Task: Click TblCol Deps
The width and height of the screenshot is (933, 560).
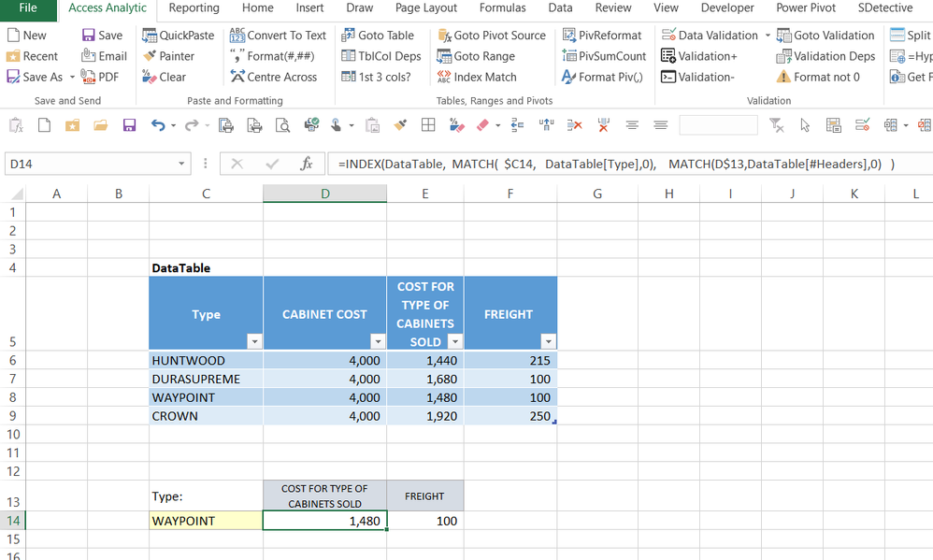Action: 380,56
